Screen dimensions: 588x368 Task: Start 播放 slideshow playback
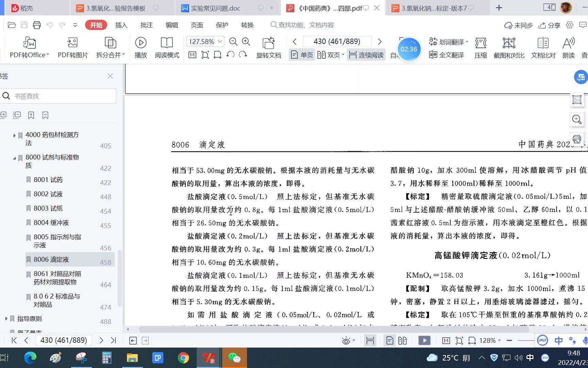141,48
